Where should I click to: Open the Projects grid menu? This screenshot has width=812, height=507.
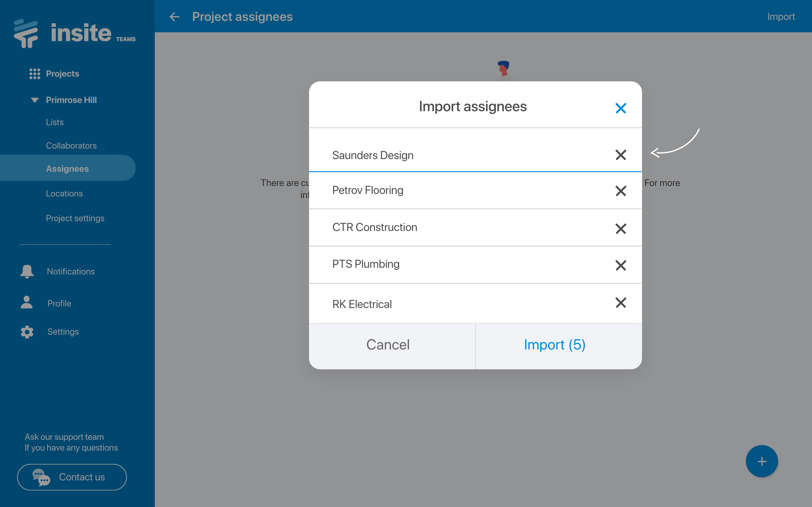pos(35,74)
